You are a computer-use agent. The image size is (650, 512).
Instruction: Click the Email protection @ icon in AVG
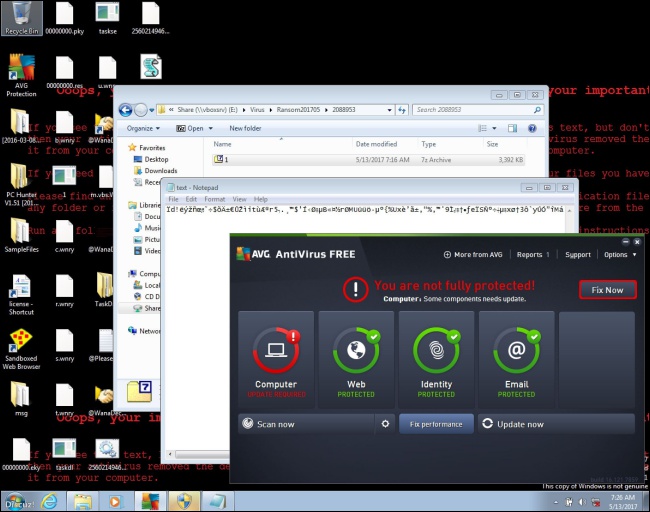coord(517,350)
